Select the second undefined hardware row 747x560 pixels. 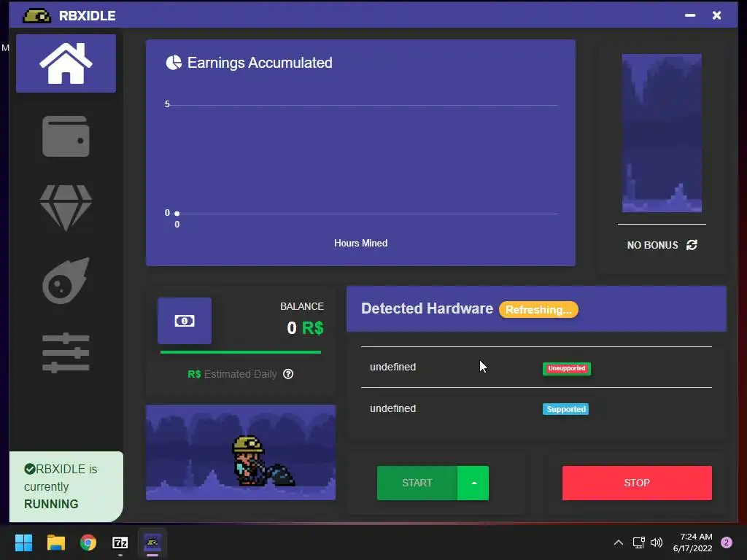pyautogui.click(x=536, y=408)
